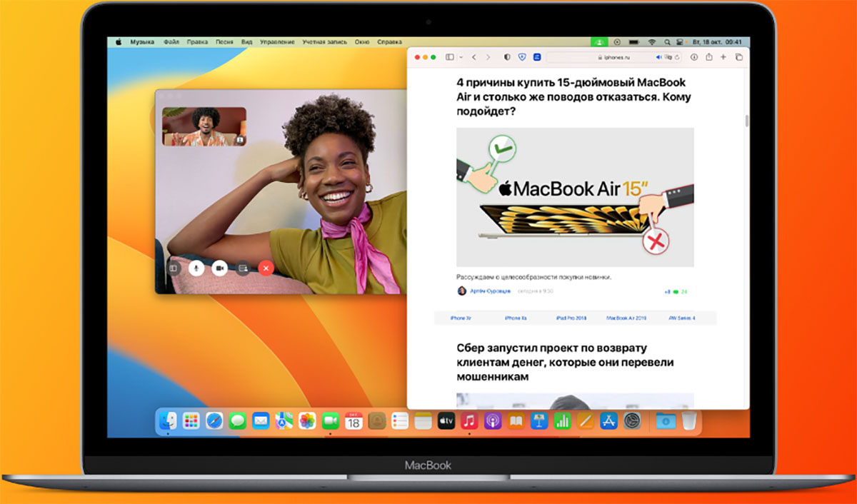Open the Правка menu
Image resolution: width=857 pixels, height=504 pixels.
click(x=197, y=42)
